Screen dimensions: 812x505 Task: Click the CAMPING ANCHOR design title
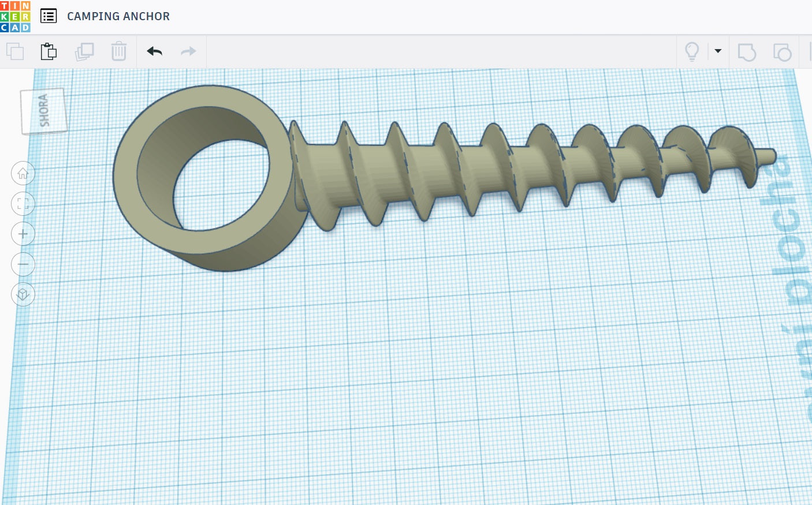[x=118, y=16]
